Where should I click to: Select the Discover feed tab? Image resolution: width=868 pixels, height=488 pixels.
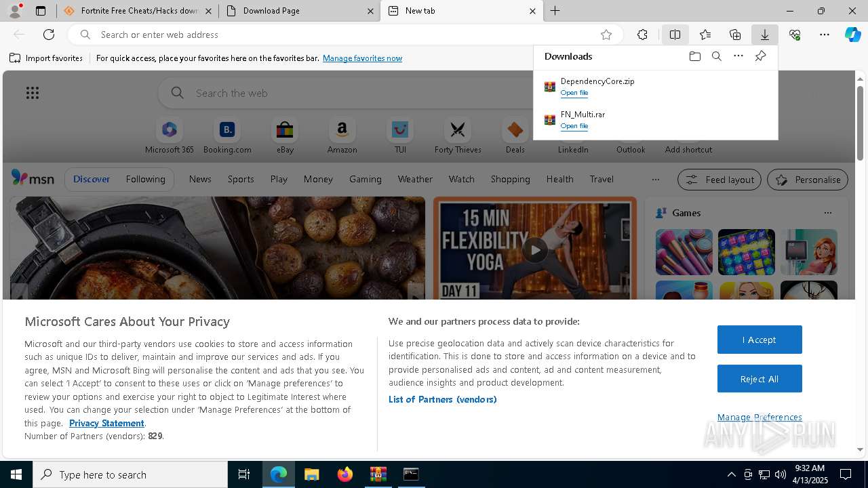[x=92, y=179]
